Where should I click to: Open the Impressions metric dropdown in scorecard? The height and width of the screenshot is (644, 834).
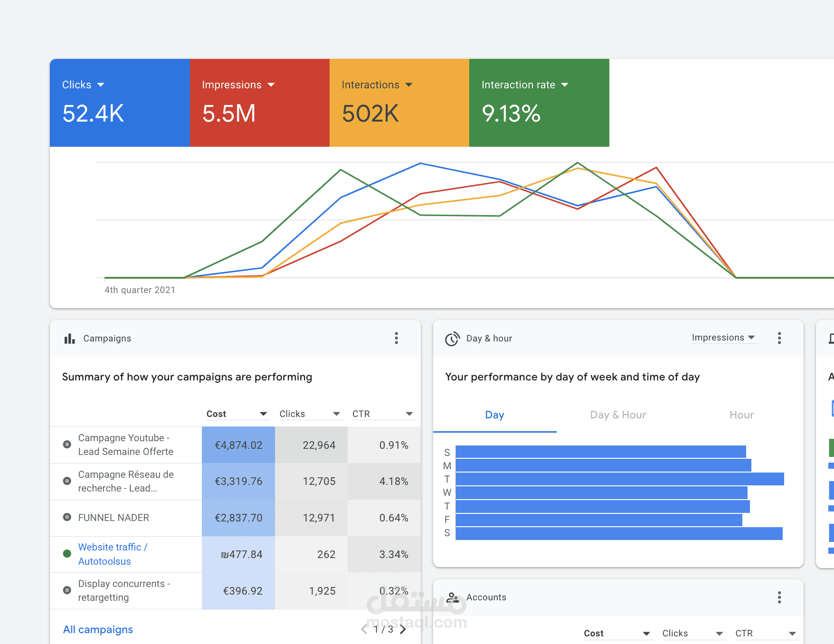coord(238,85)
